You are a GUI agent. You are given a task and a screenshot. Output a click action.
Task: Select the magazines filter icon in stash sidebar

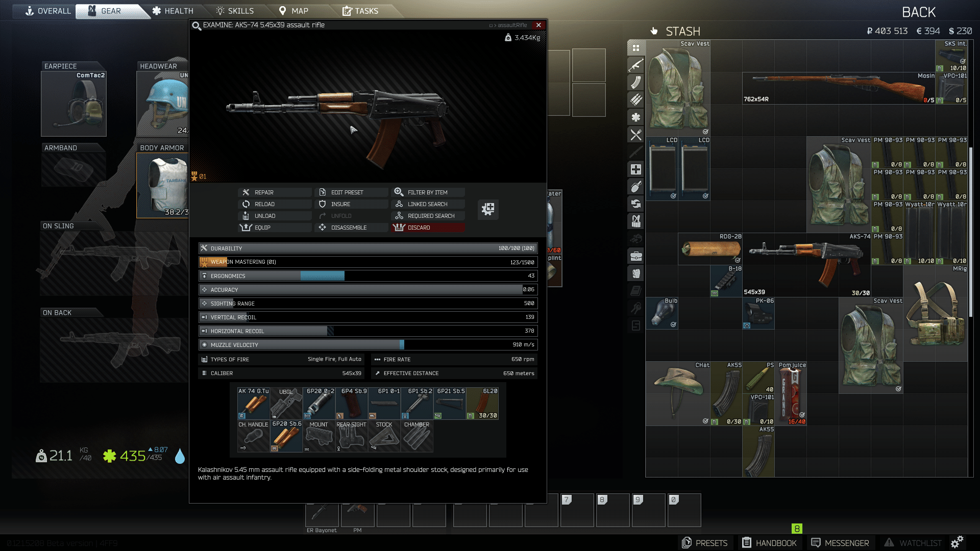coord(635,83)
